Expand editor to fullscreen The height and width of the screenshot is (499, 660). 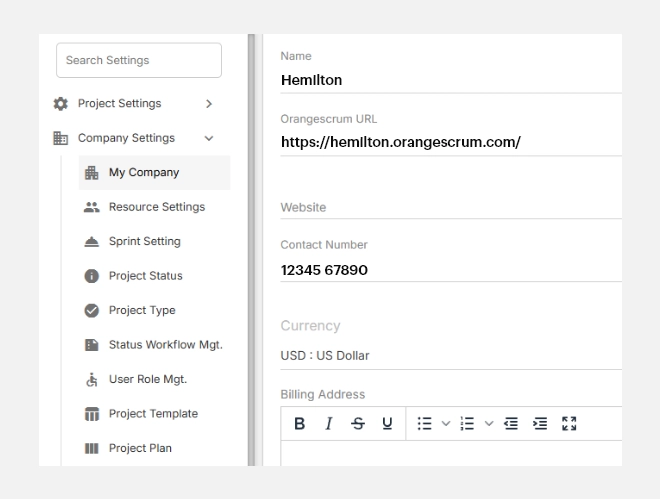click(570, 424)
